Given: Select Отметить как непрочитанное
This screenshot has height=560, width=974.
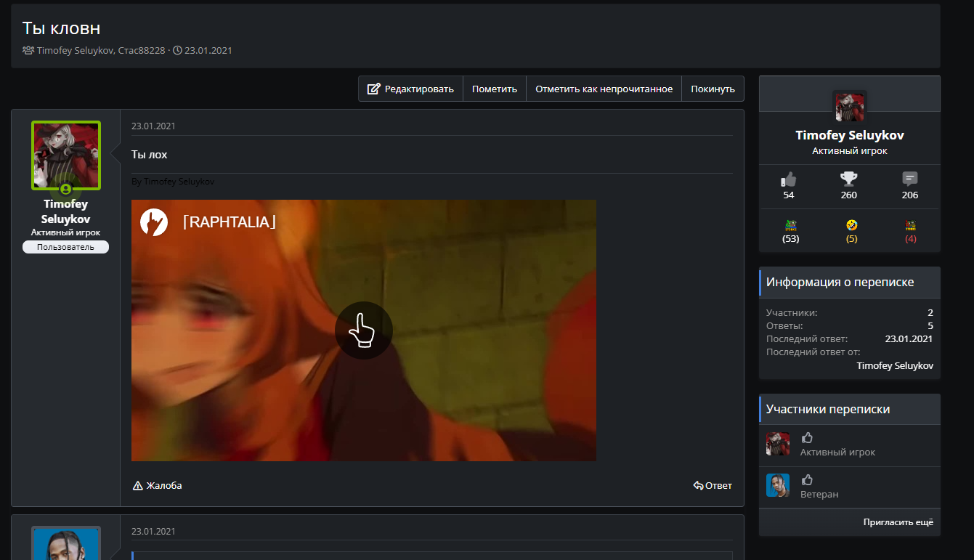Looking at the screenshot, I should [604, 89].
